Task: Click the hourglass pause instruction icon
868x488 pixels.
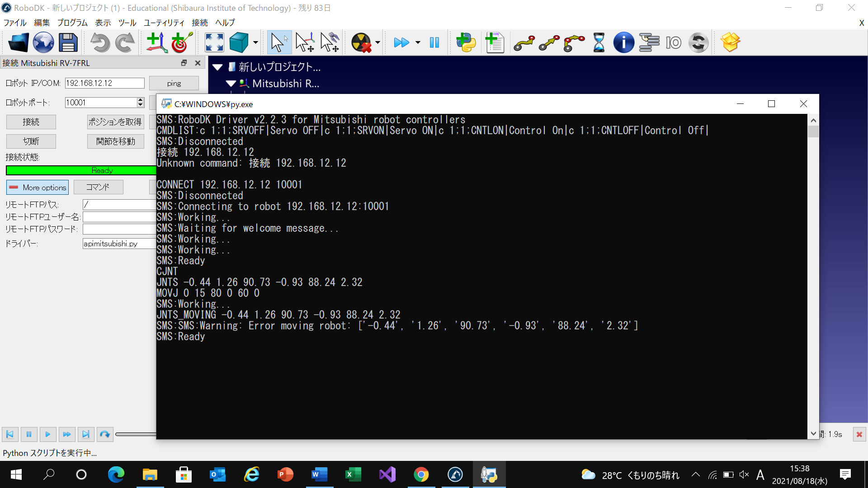Action: 599,43
